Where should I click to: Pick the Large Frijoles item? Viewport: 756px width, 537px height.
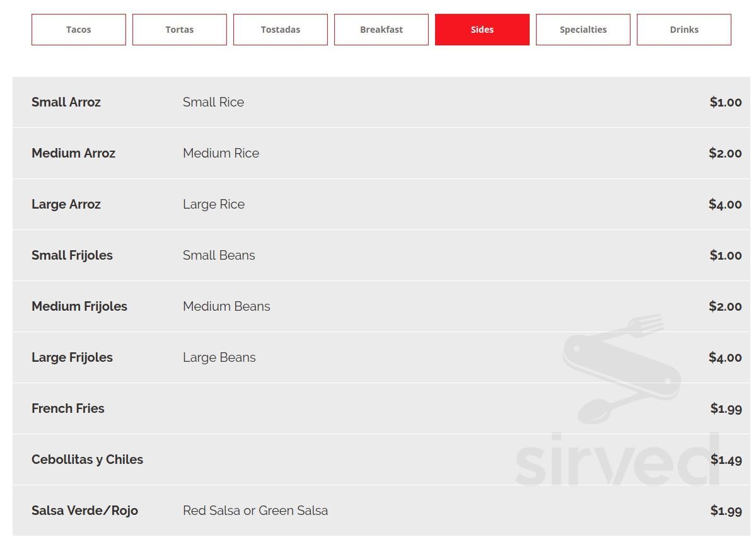[72, 357]
